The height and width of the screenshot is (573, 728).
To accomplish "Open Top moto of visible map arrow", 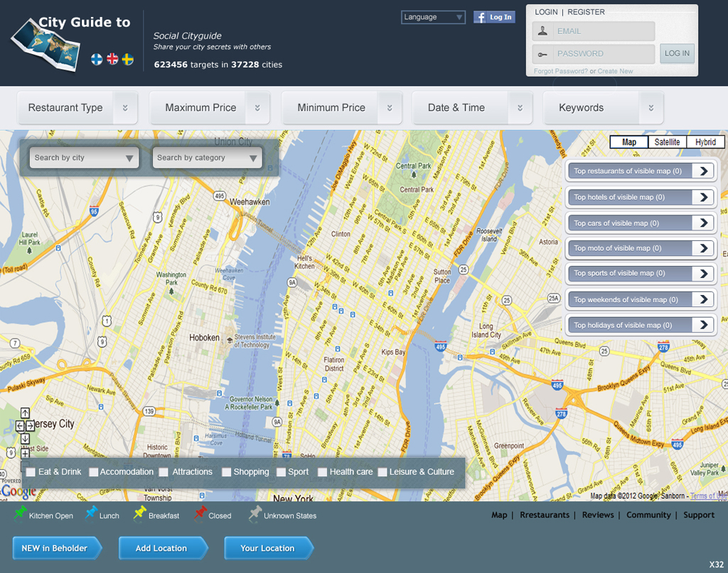I will [x=703, y=248].
